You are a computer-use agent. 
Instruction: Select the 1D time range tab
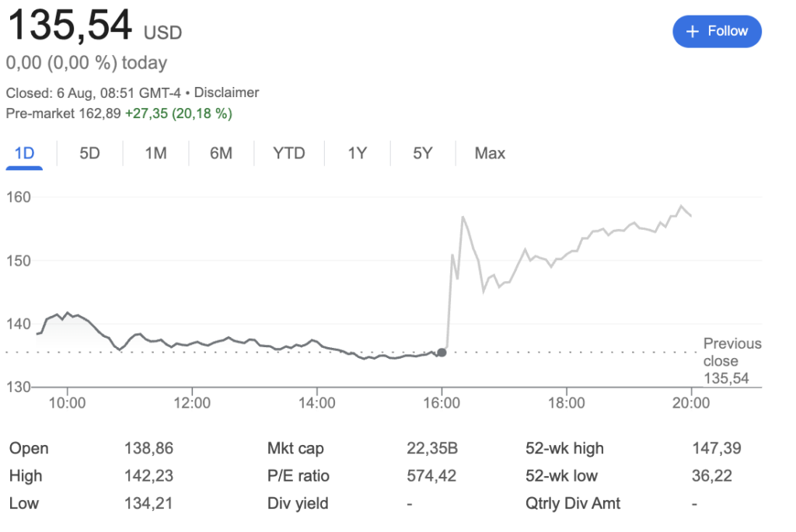pyautogui.click(x=25, y=153)
